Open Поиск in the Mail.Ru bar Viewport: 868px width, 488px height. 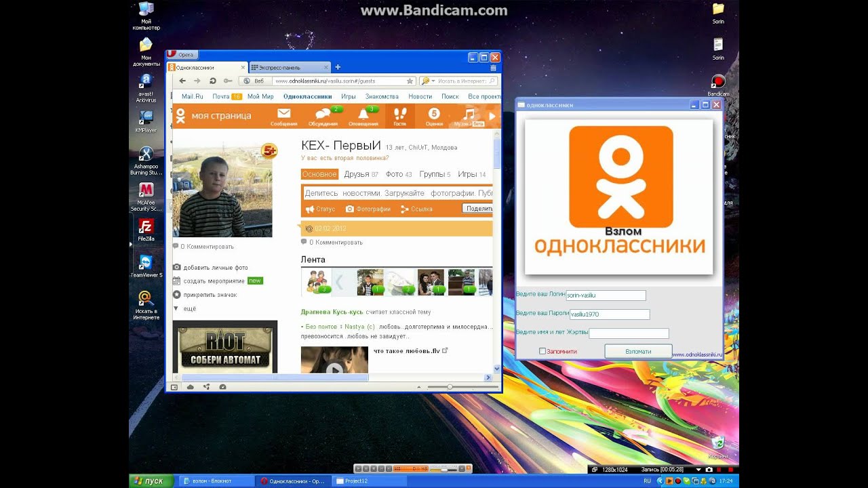coord(450,96)
